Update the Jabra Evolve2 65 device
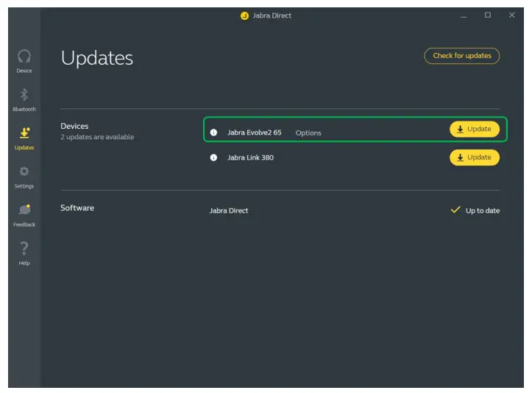 tap(475, 130)
